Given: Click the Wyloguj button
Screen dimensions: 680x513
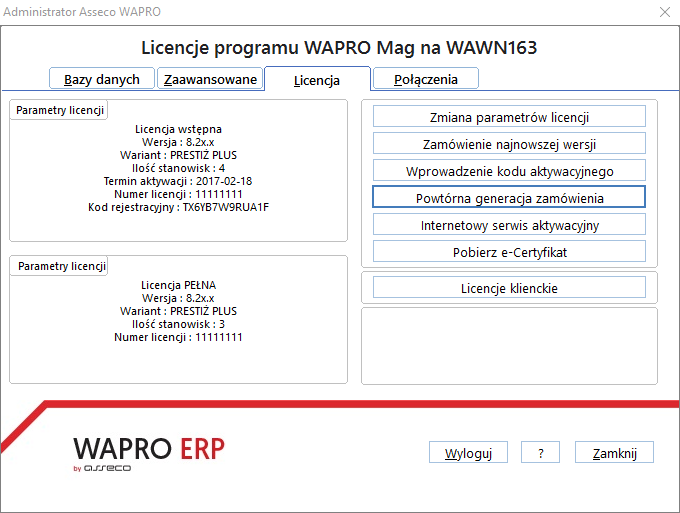Looking at the screenshot, I should coord(468,453).
